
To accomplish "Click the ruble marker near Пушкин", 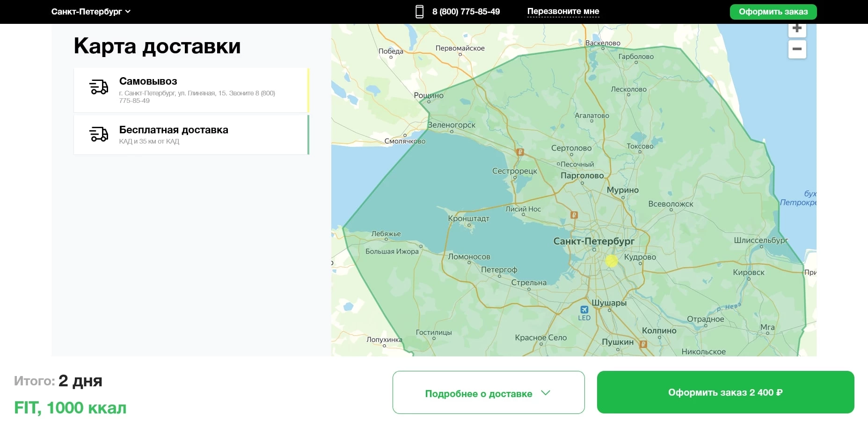I will pyautogui.click(x=644, y=343).
